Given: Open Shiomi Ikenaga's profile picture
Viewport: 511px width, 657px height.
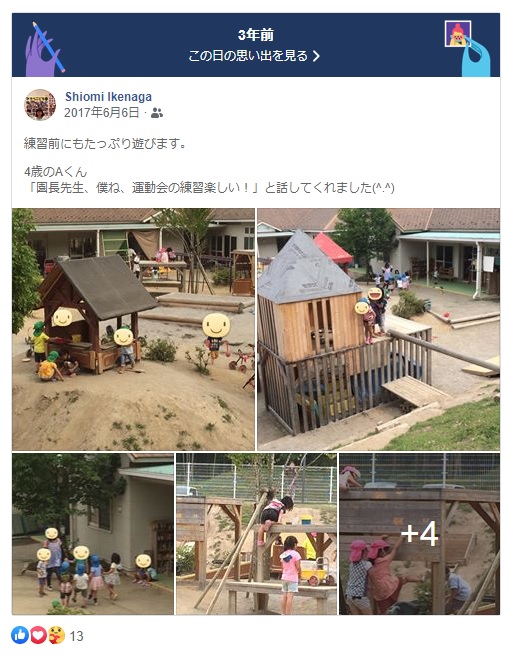Looking at the screenshot, I should point(40,104).
